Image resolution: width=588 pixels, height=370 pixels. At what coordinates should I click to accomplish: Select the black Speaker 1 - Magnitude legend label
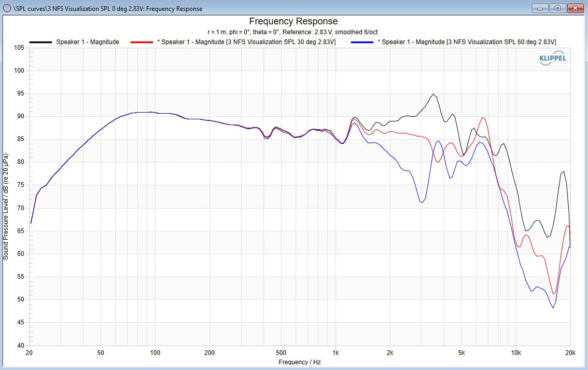[x=88, y=42]
